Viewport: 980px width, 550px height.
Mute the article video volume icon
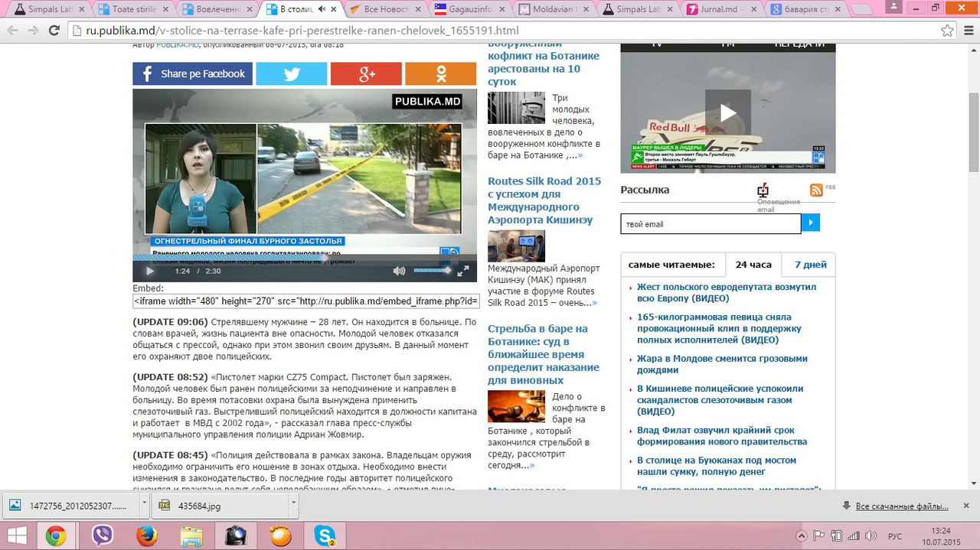click(x=399, y=271)
